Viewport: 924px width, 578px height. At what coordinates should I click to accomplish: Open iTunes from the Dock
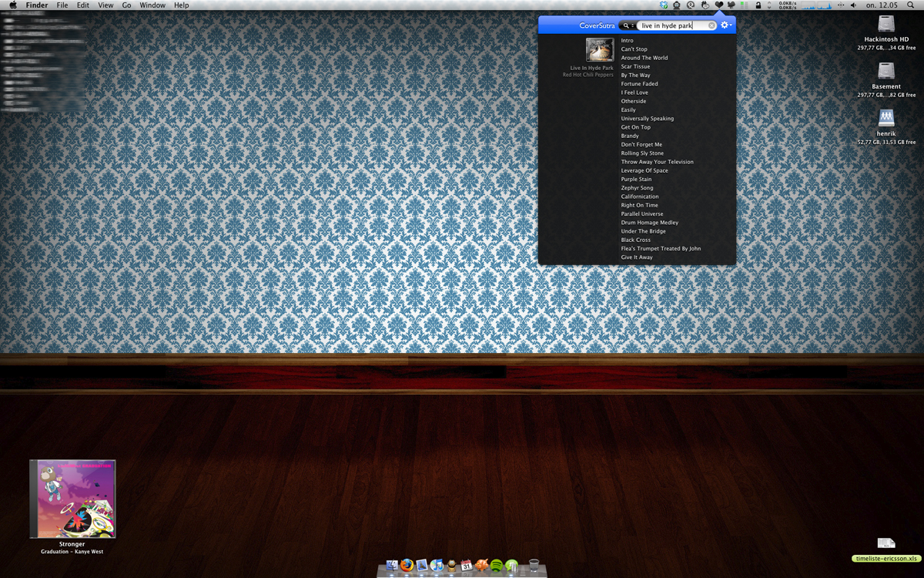[437, 565]
